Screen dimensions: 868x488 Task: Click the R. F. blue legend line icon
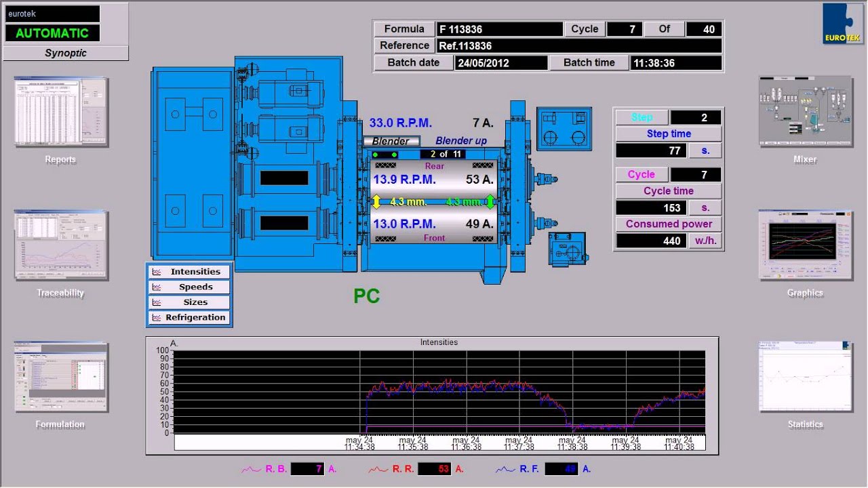click(506, 469)
